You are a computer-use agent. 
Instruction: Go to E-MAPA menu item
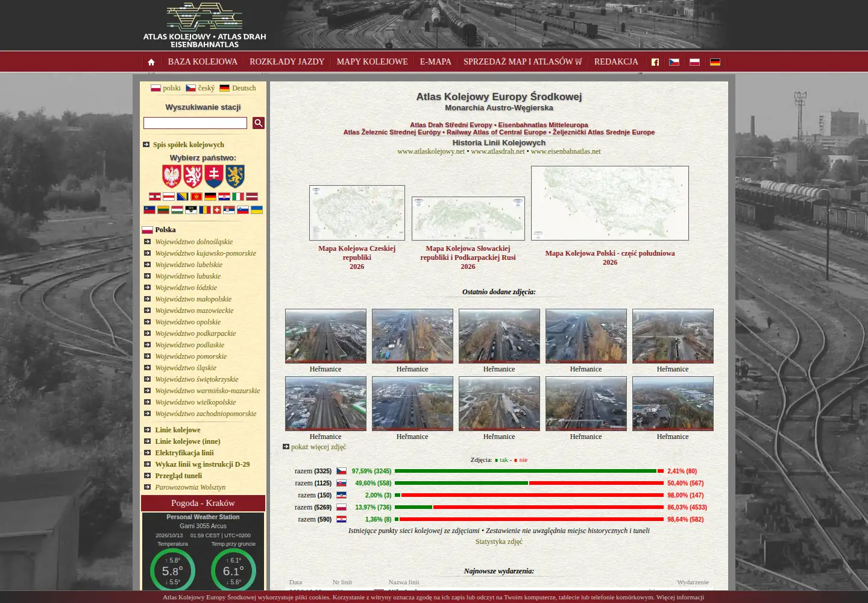pyautogui.click(x=436, y=62)
